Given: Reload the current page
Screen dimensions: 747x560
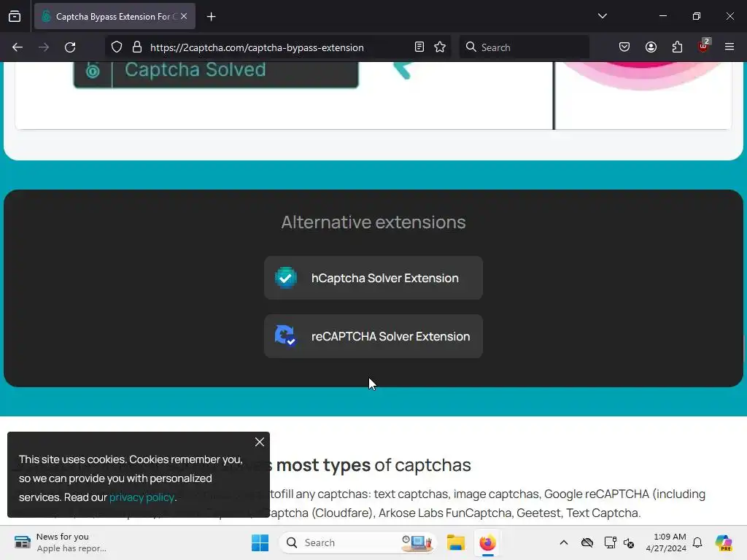Looking at the screenshot, I should coord(70,47).
